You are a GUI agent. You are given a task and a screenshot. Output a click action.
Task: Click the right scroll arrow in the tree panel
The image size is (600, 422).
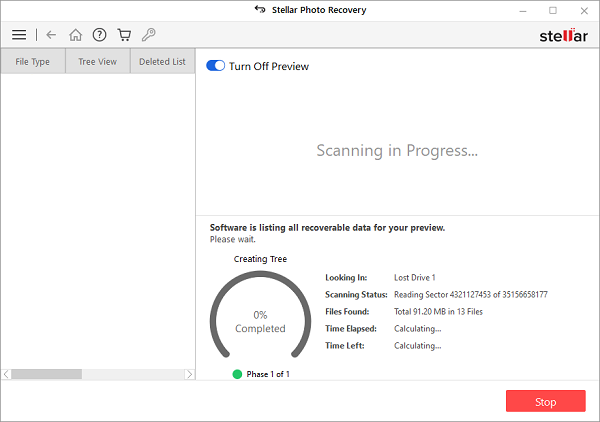[189, 374]
